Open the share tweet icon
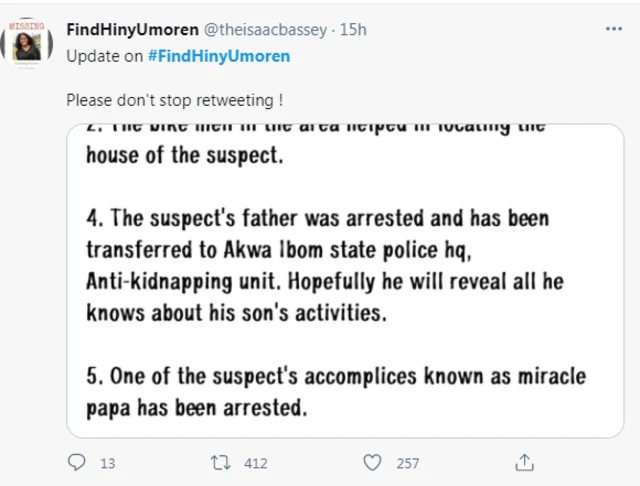Image resolution: width=640 pixels, height=486 pixels. pyautogui.click(x=523, y=462)
